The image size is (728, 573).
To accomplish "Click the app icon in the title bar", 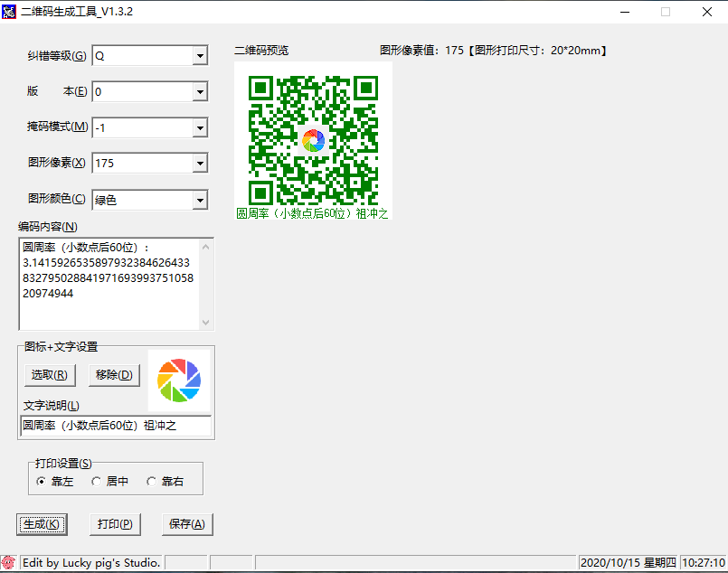I will [x=11, y=12].
